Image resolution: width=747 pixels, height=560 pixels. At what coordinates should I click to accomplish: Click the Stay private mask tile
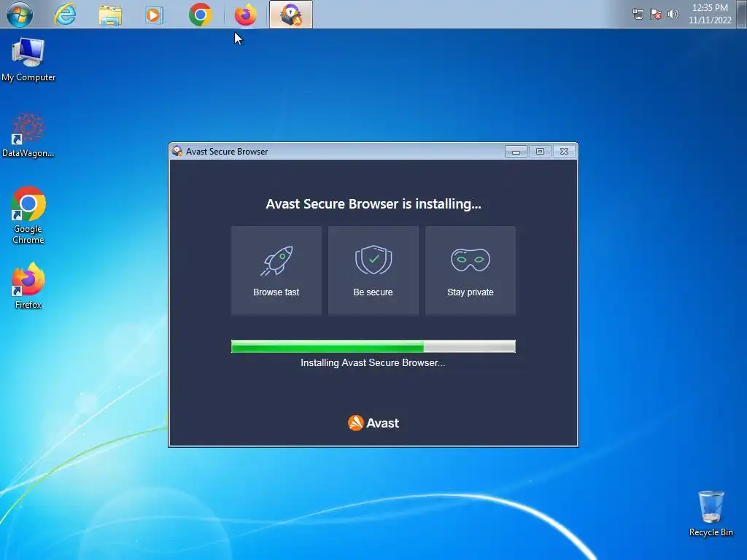[x=471, y=271]
